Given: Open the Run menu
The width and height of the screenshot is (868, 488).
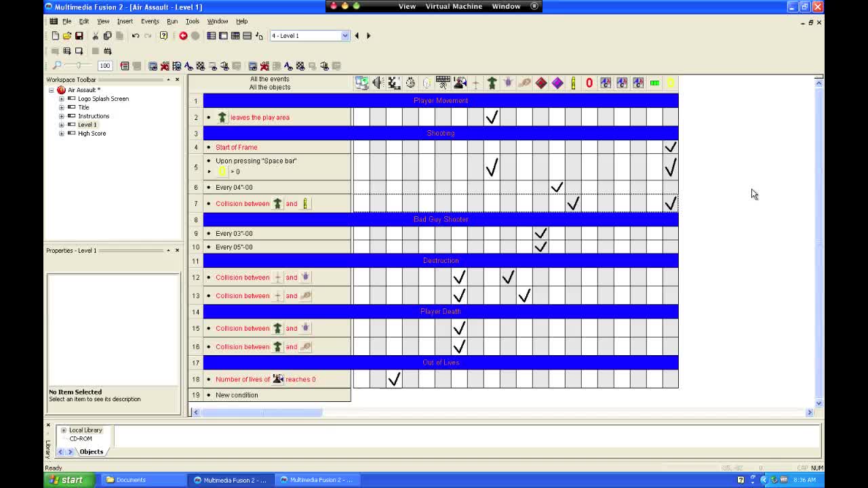Looking at the screenshot, I should point(172,21).
